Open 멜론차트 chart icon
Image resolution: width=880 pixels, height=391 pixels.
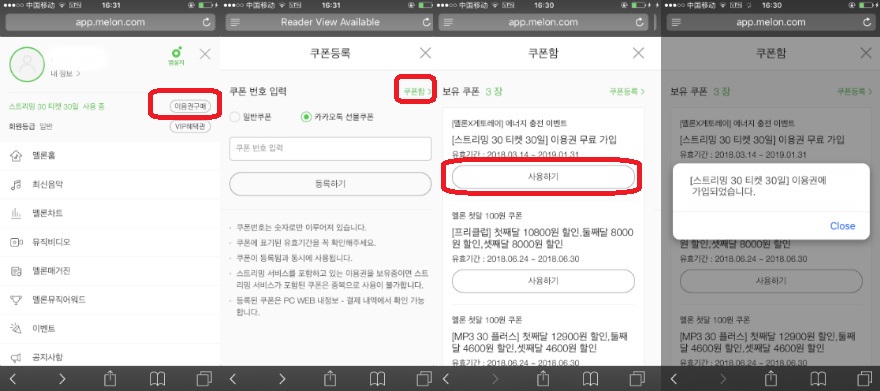pyautogui.click(x=16, y=213)
